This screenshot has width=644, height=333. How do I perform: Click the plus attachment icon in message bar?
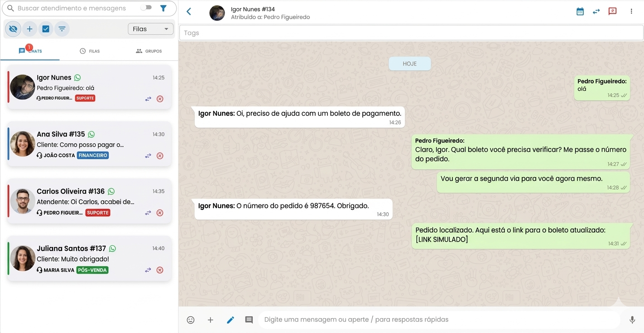[x=210, y=320]
